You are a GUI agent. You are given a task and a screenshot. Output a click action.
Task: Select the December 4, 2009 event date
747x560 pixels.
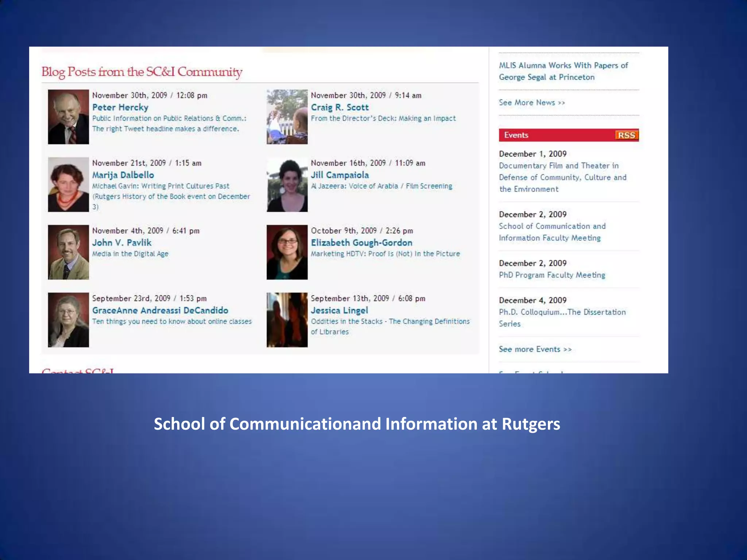point(533,300)
